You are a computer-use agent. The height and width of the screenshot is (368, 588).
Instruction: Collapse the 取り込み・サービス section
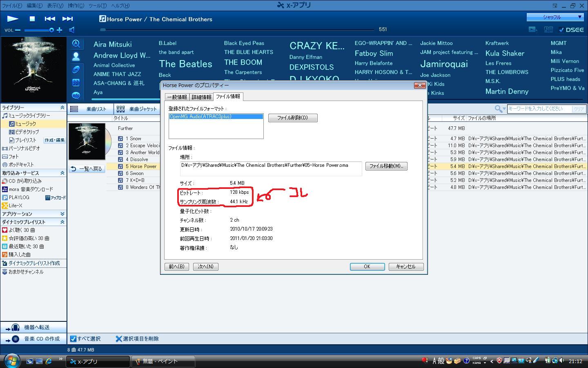(62, 173)
